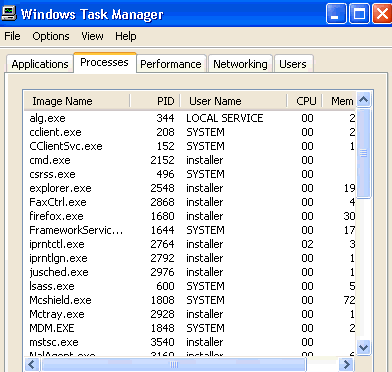The height and width of the screenshot is (372, 392).
Task: Click PID value 1808
Action: click(x=162, y=300)
